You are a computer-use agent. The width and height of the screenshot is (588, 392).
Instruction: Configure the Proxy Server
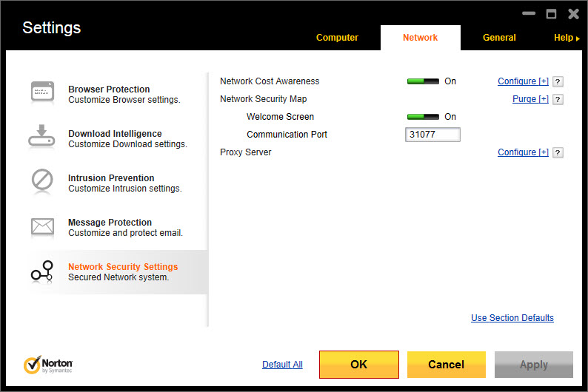click(523, 152)
